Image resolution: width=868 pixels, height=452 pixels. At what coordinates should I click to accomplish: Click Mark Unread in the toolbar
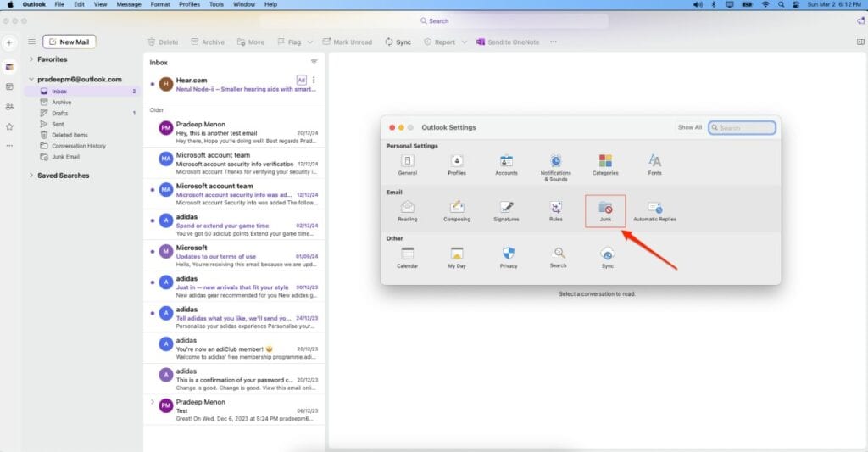tap(348, 42)
